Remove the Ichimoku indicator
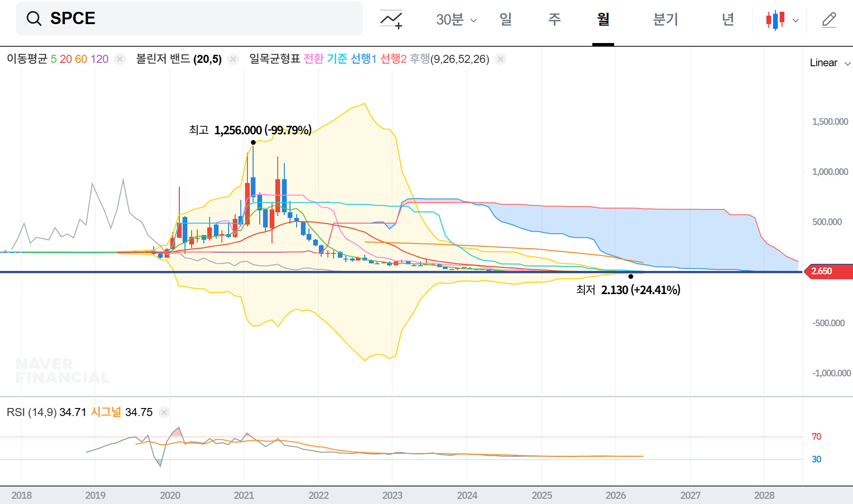Viewport: 853px width, 504px height. 501,59
